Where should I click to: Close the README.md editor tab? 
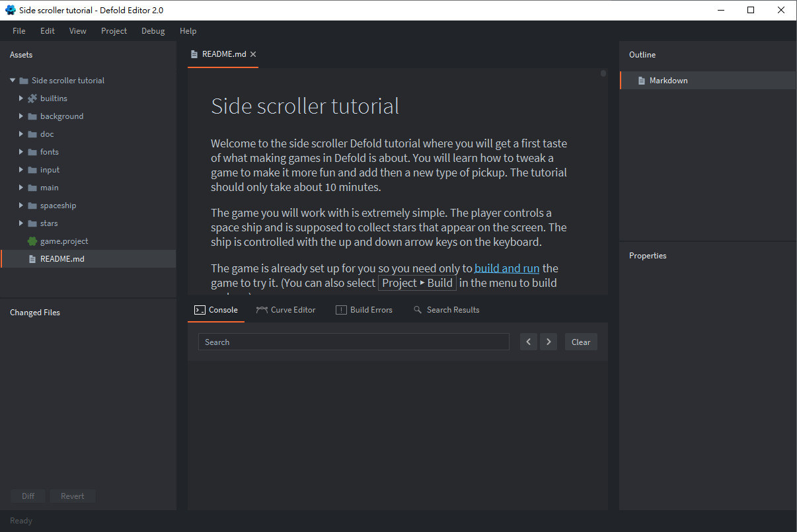[x=253, y=54]
